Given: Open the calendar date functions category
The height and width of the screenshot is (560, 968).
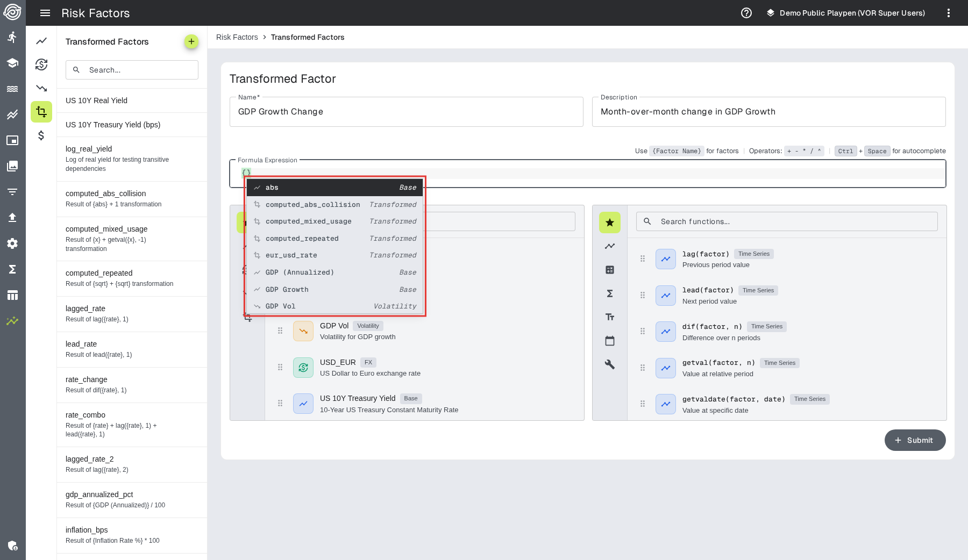Looking at the screenshot, I should [610, 341].
